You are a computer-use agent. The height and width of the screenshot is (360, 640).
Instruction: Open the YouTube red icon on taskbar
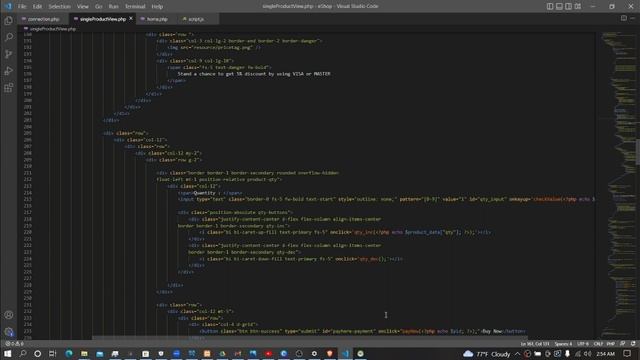(x=268, y=353)
